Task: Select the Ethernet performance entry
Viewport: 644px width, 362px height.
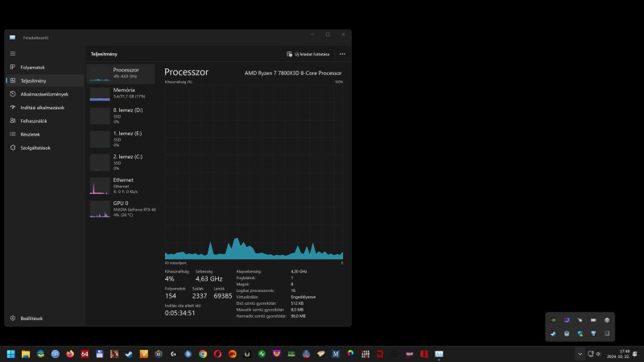Action: tap(122, 186)
